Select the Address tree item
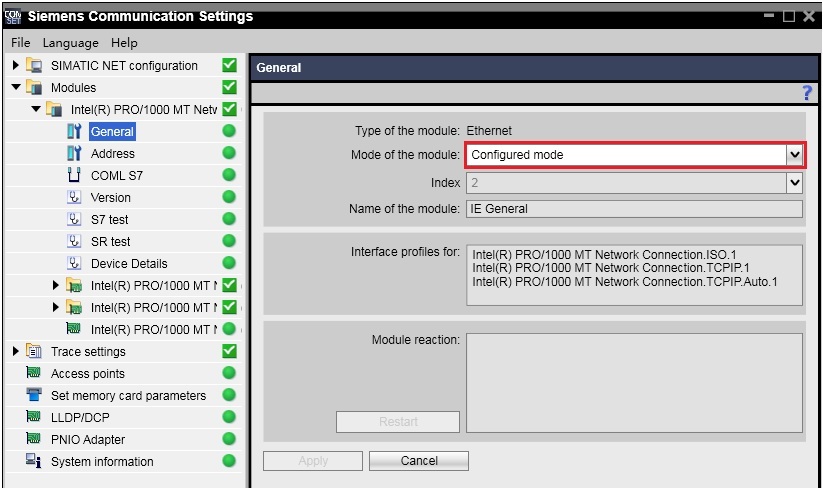The image size is (823, 488). [x=112, y=153]
